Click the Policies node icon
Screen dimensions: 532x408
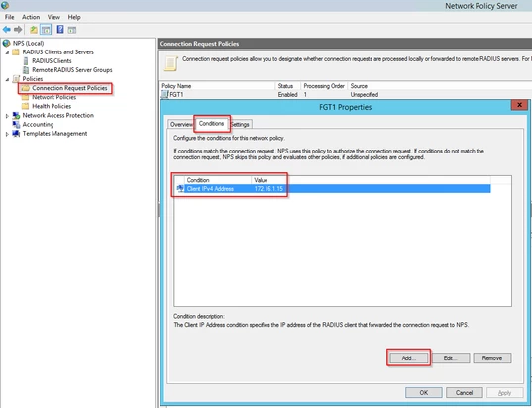[x=16, y=79]
